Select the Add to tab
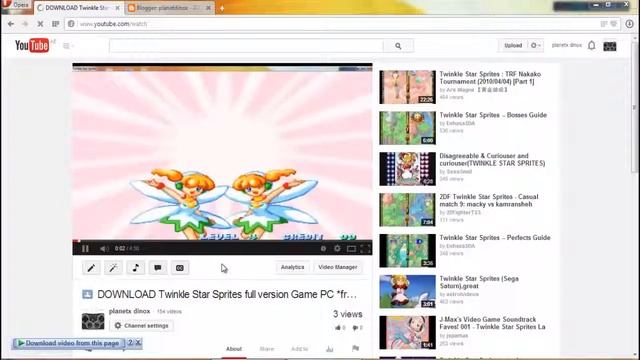 tap(299, 349)
